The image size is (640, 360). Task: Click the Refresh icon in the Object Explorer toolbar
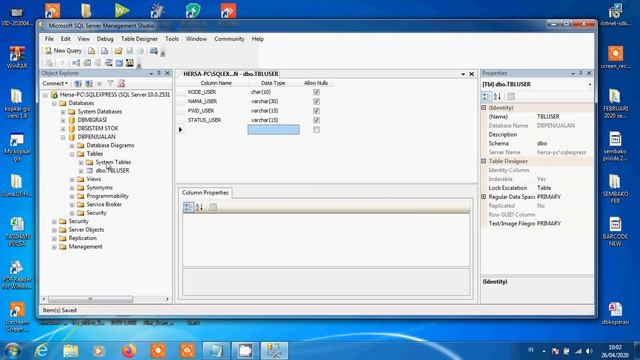[x=121, y=83]
